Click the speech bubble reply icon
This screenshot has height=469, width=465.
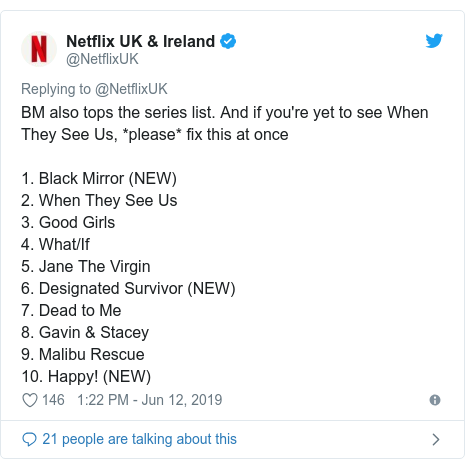click(x=29, y=439)
